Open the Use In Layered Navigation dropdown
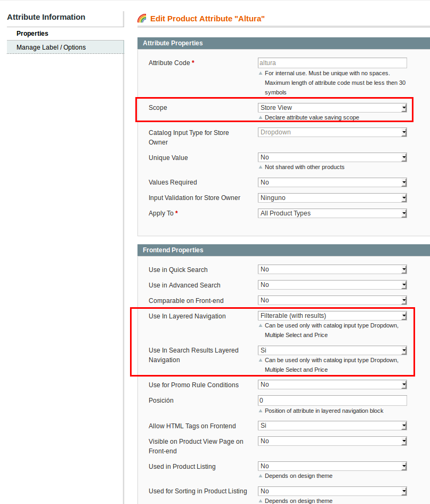 (332, 316)
